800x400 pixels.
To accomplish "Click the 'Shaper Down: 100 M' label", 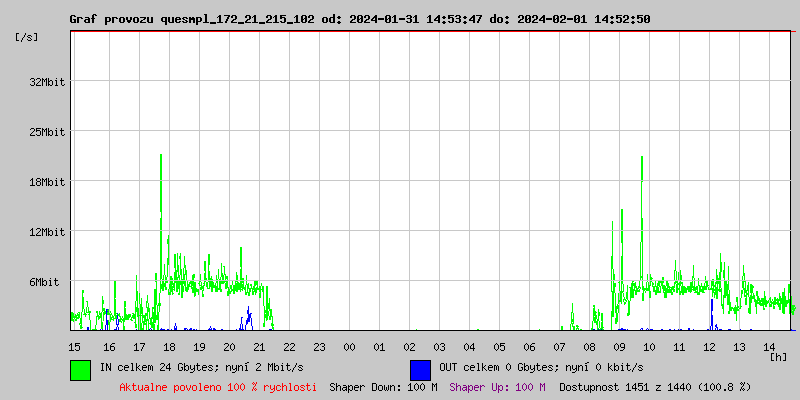I will coord(383,387).
